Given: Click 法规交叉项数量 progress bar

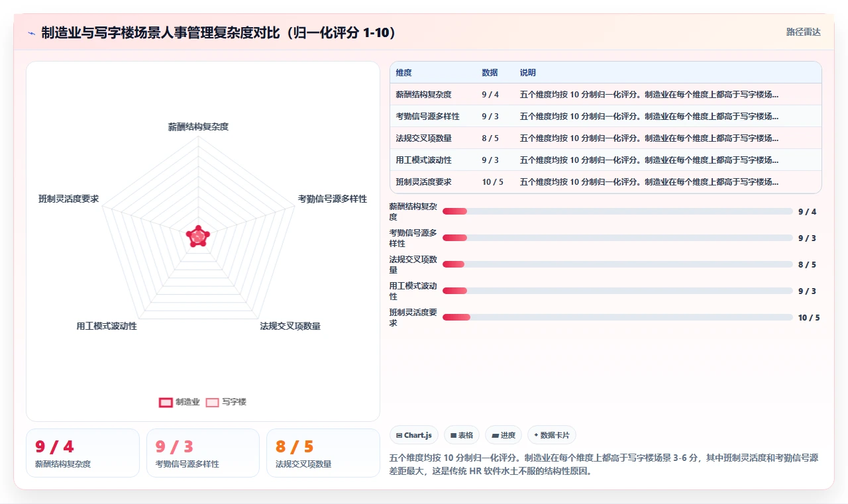Looking at the screenshot, I should coord(617,264).
